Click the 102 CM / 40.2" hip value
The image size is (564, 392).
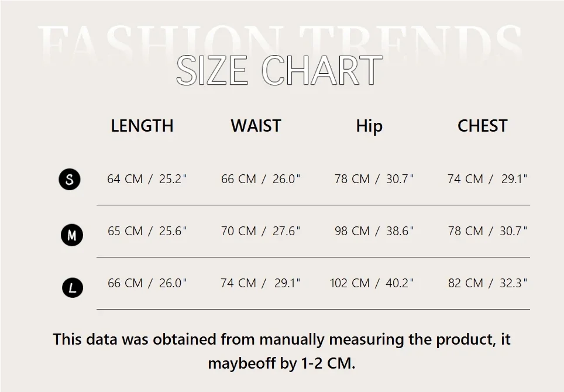click(372, 283)
